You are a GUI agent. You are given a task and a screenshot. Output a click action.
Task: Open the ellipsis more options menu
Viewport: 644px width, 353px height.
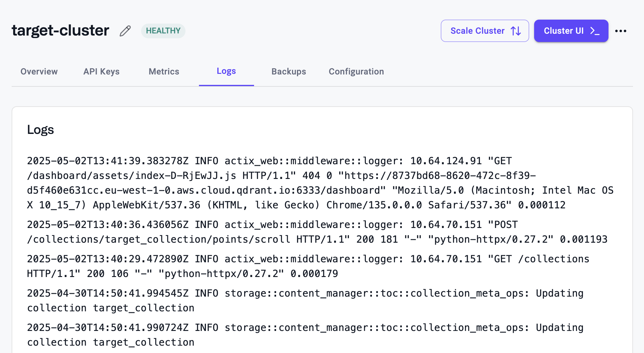tap(621, 31)
